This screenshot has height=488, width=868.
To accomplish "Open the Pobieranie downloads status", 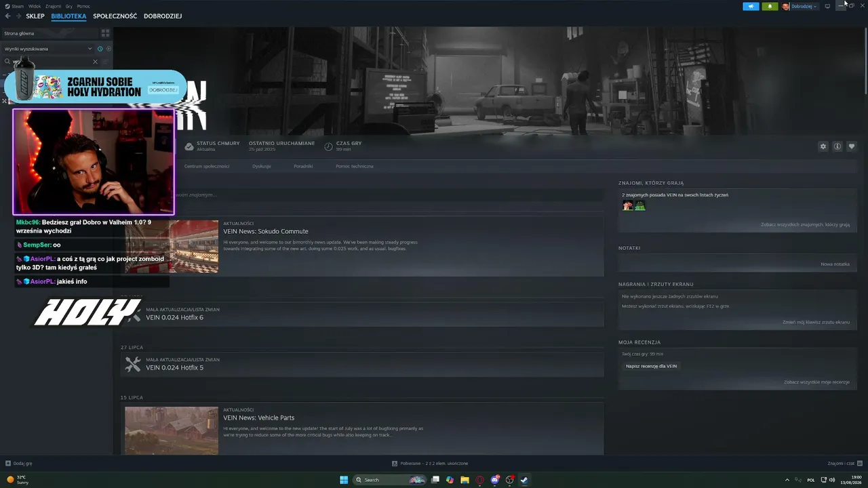I will pyautogui.click(x=430, y=464).
